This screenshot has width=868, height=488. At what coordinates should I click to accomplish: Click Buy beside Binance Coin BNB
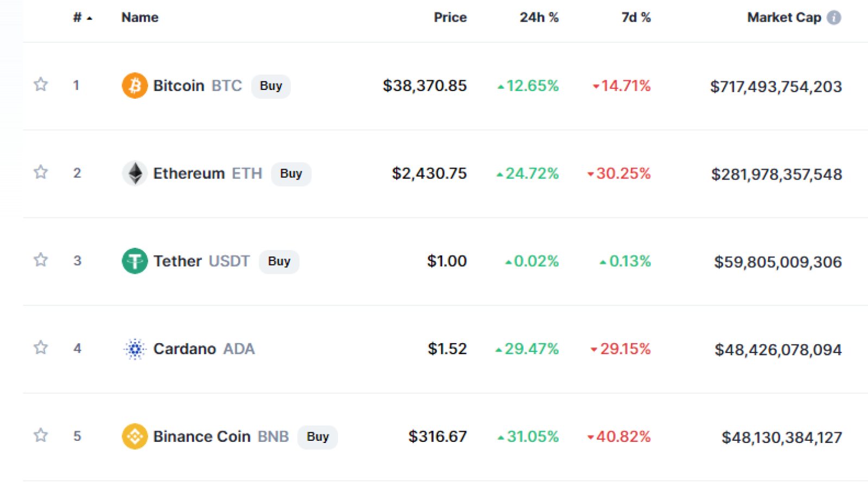(317, 437)
